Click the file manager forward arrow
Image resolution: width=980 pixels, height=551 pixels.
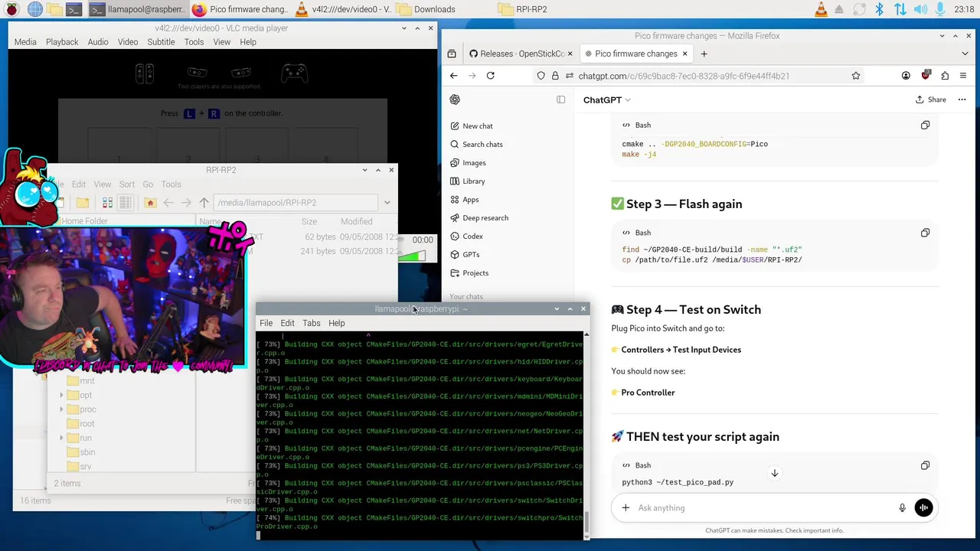[x=186, y=203]
